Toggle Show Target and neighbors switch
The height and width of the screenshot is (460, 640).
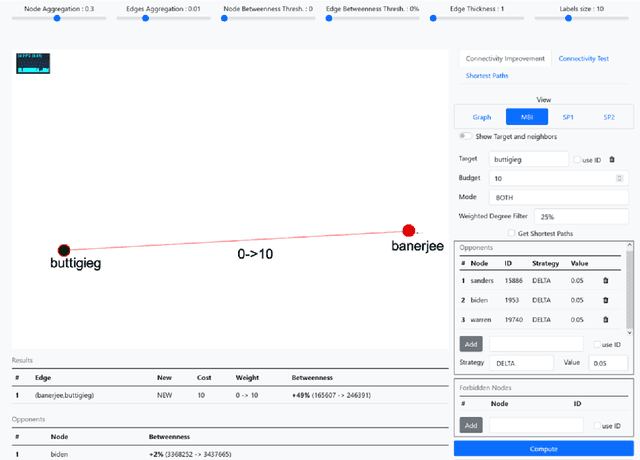465,136
